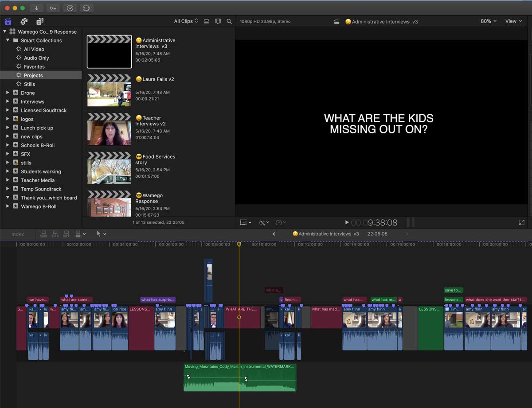This screenshot has width=532, height=408.
Task: Select the Projects smart collection
Action: coord(33,75)
